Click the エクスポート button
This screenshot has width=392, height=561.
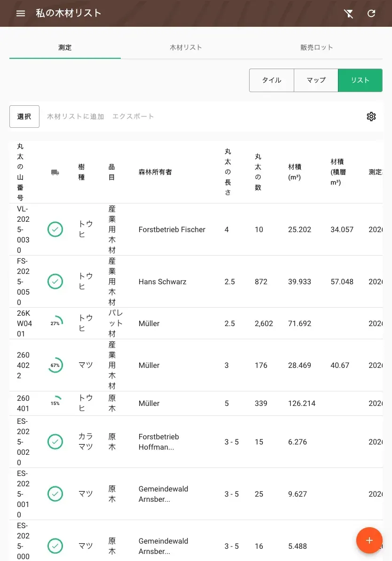pos(133,117)
